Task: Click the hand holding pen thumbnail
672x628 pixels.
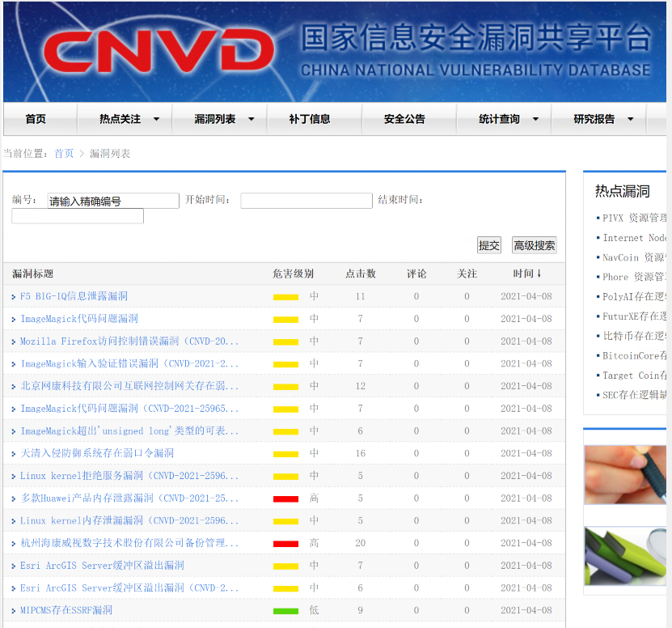Action: point(625,474)
